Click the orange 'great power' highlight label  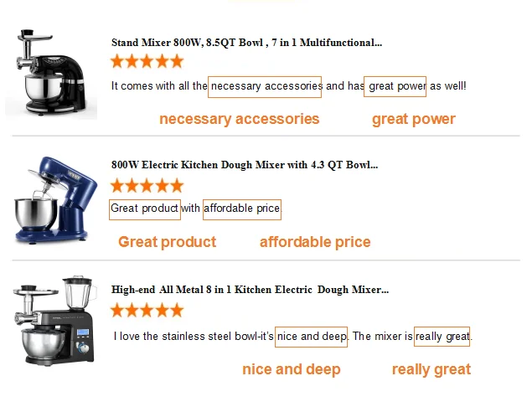click(413, 119)
